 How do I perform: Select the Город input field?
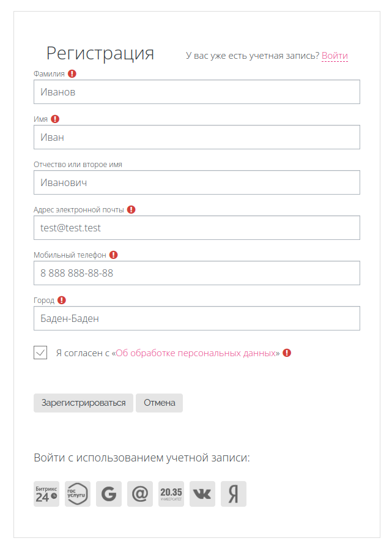(x=196, y=319)
